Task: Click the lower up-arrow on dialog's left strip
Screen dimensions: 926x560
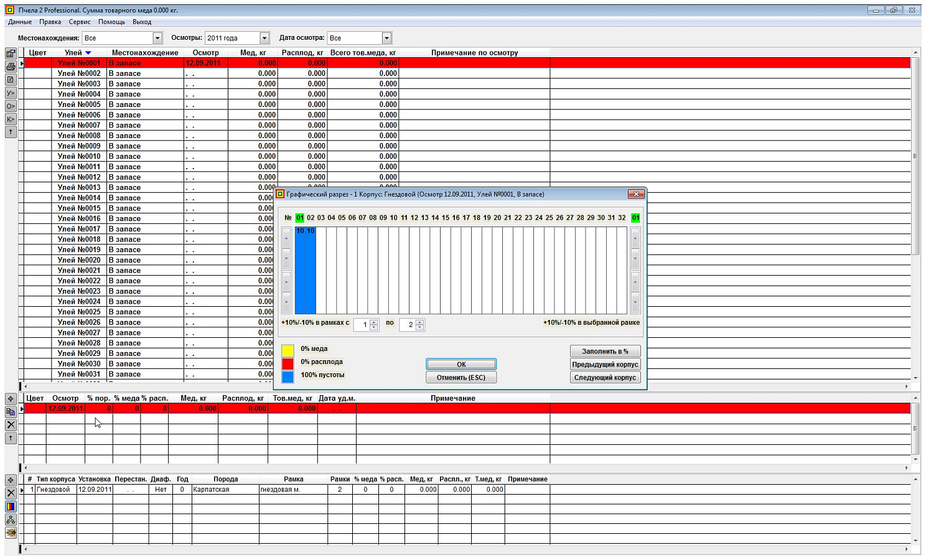Action: 286,282
